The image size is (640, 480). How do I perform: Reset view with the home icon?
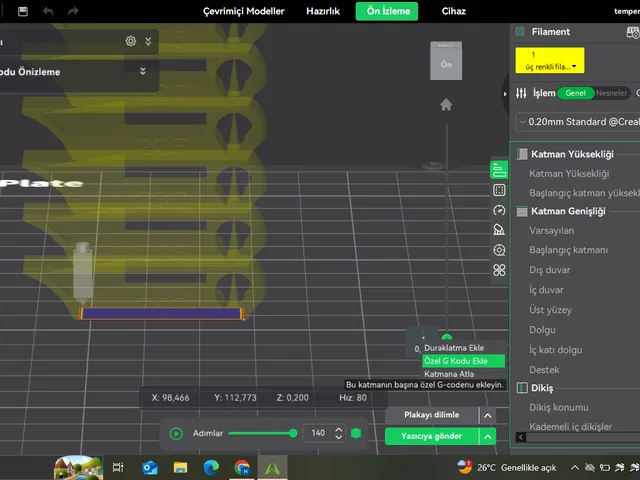446,105
